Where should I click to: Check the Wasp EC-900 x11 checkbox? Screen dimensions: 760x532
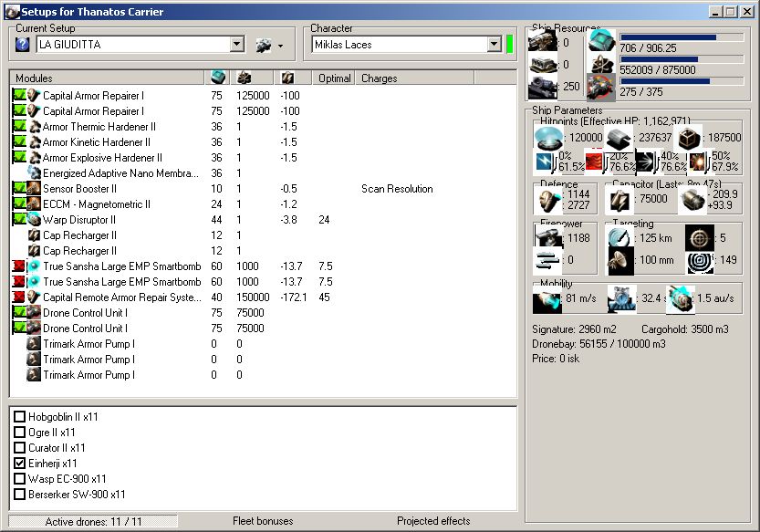click(20, 479)
